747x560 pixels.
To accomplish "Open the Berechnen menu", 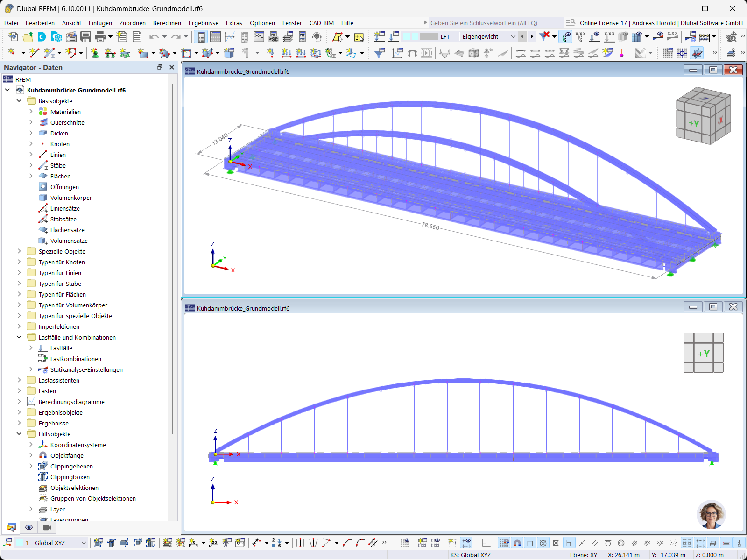I will [167, 23].
